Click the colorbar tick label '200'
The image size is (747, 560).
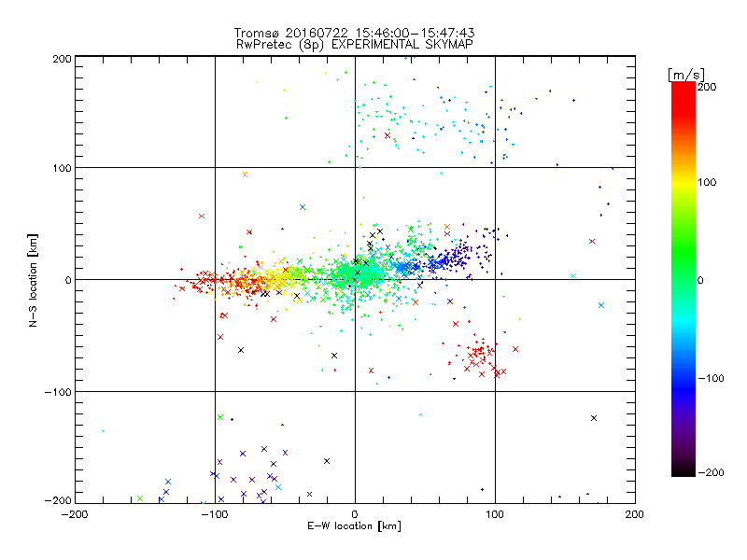(x=707, y=87)
